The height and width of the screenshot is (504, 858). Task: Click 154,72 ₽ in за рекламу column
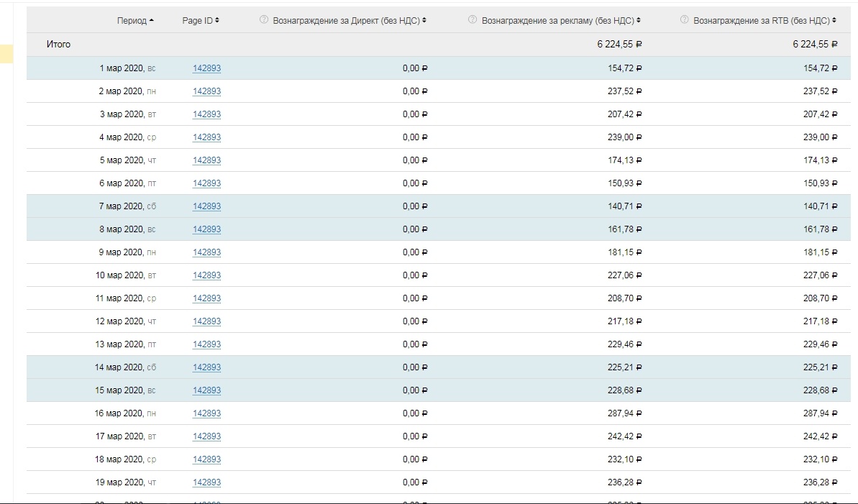[x=624, y=68]
